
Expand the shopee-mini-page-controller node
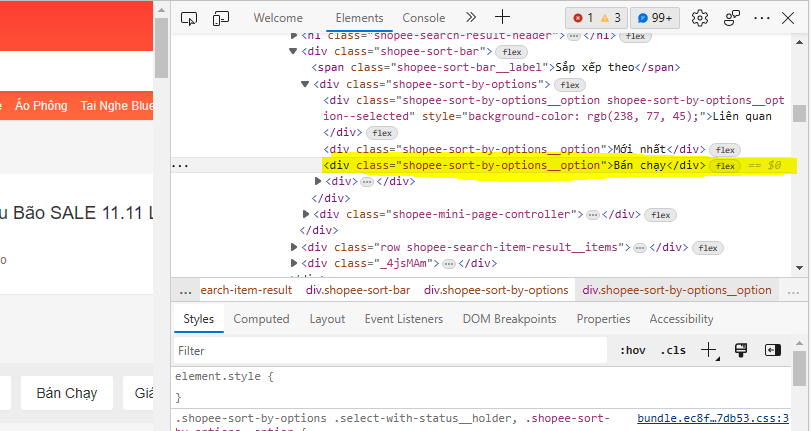point(306,214)
